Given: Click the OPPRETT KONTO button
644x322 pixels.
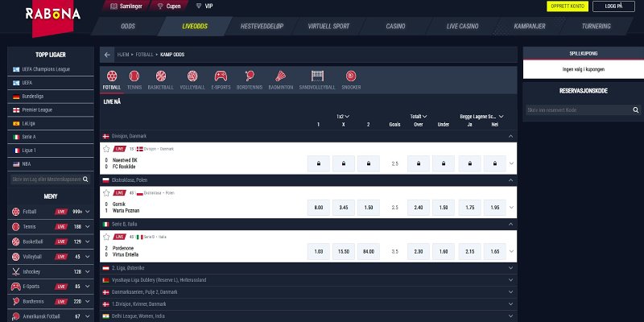Looking at the screenshot, I should pos(568,6).
